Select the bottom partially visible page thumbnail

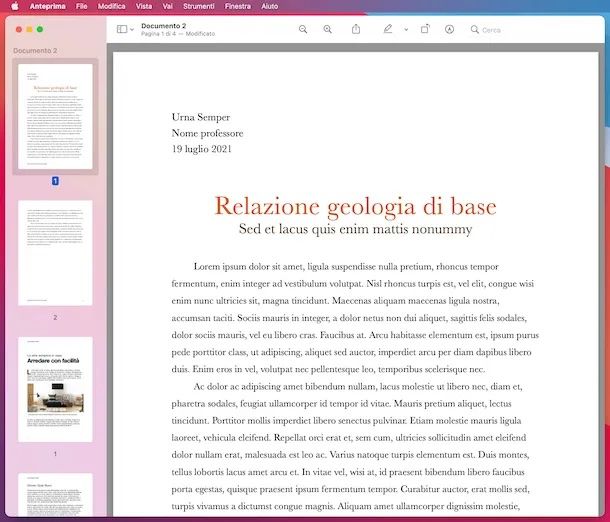[55, 495]
